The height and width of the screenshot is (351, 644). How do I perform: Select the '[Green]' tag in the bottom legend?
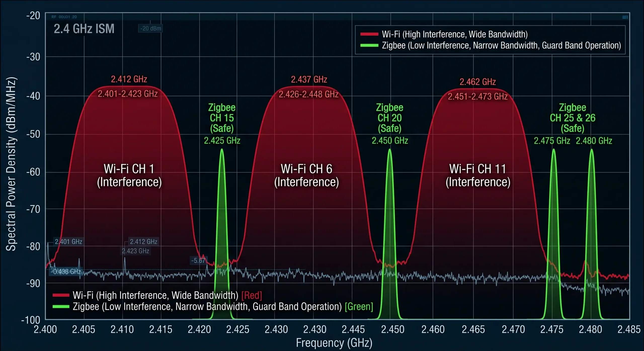point(359,307)
